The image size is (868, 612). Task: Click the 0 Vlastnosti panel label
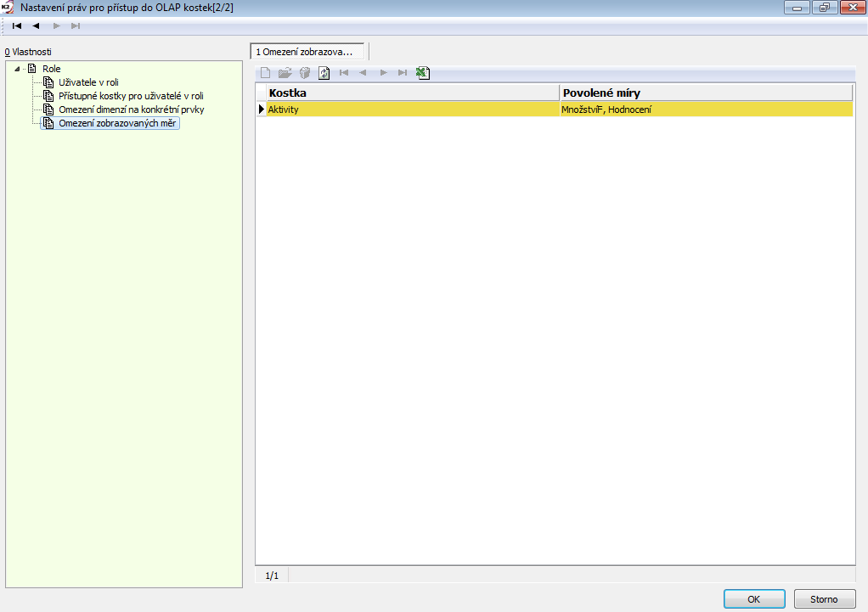28,52
